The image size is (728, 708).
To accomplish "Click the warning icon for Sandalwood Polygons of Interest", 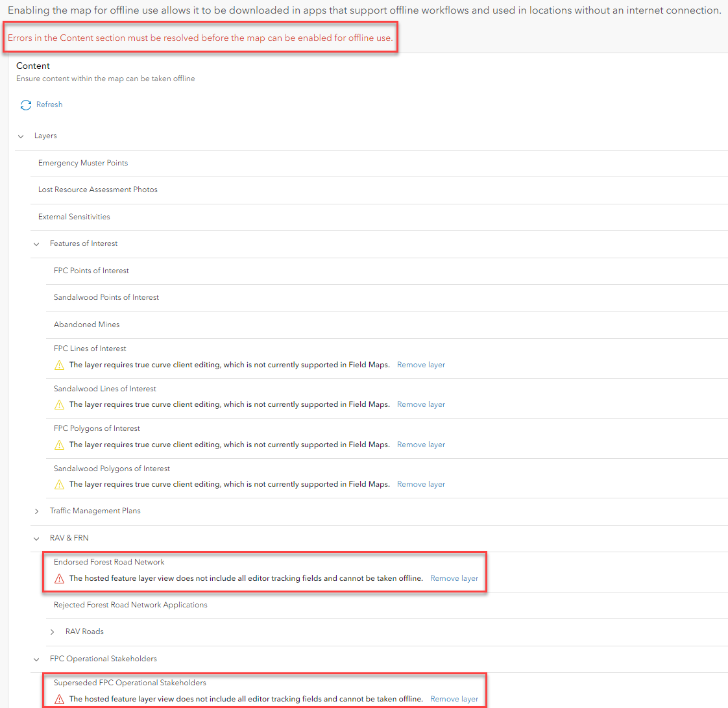I will click(59, 484).
